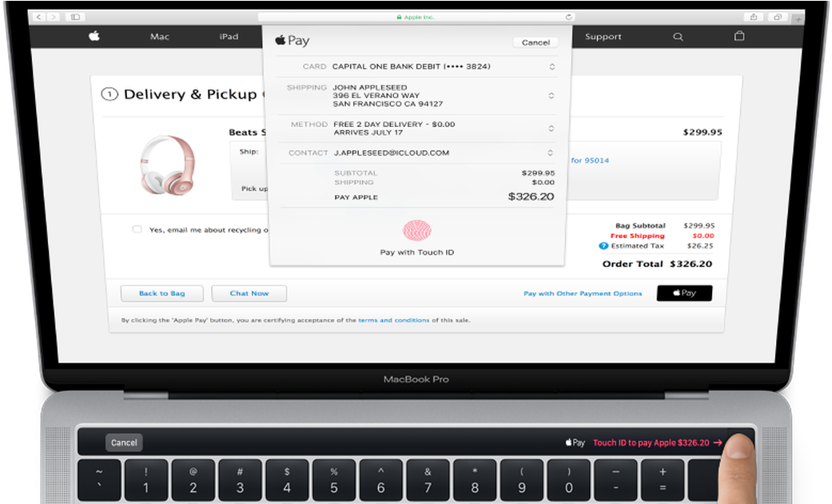Go forward with Safari forward arrow
The width and height of the screenshot is (832, 504).
tap(53, 17)
